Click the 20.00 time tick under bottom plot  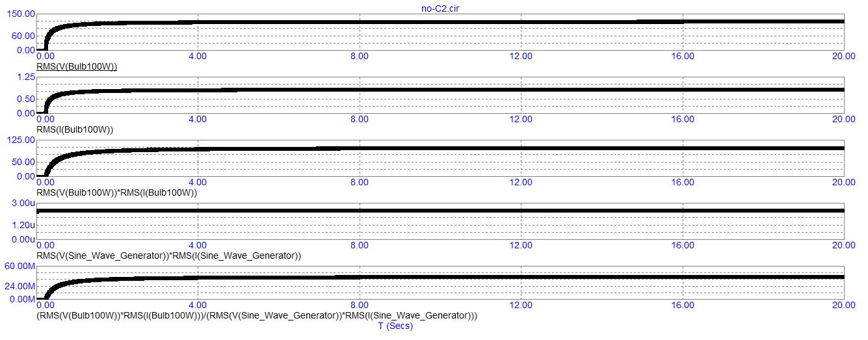click(x=843, y=304)
